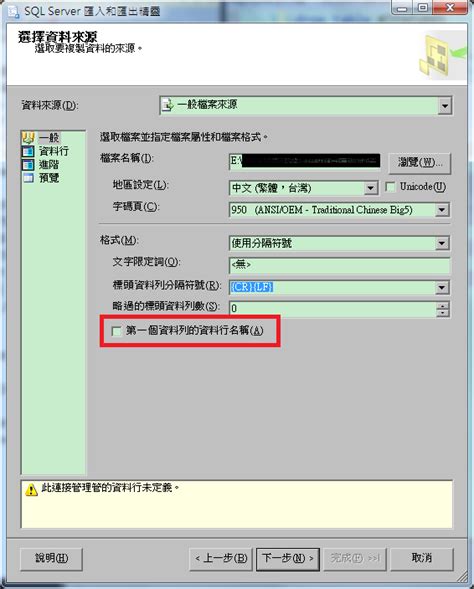This screenshot has width=474, height=589.
Task: Expand the 地區設定 locale dropdown
Action: click(371, 188)
